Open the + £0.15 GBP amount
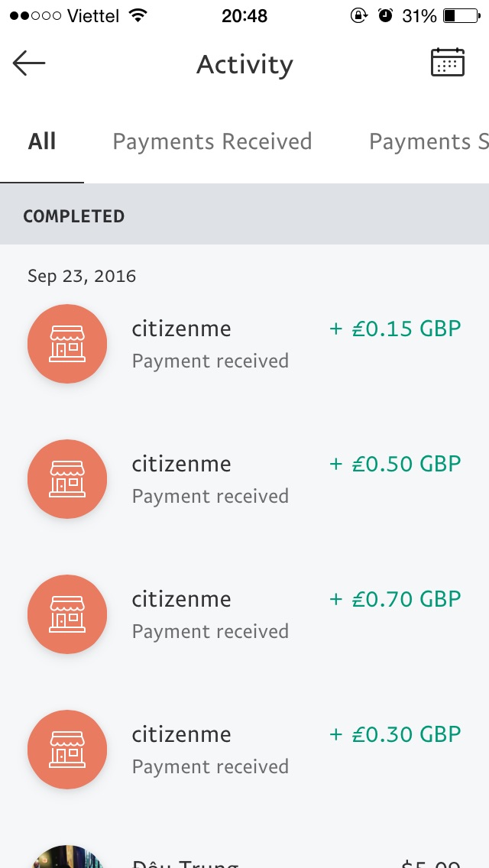 (395, 329)
